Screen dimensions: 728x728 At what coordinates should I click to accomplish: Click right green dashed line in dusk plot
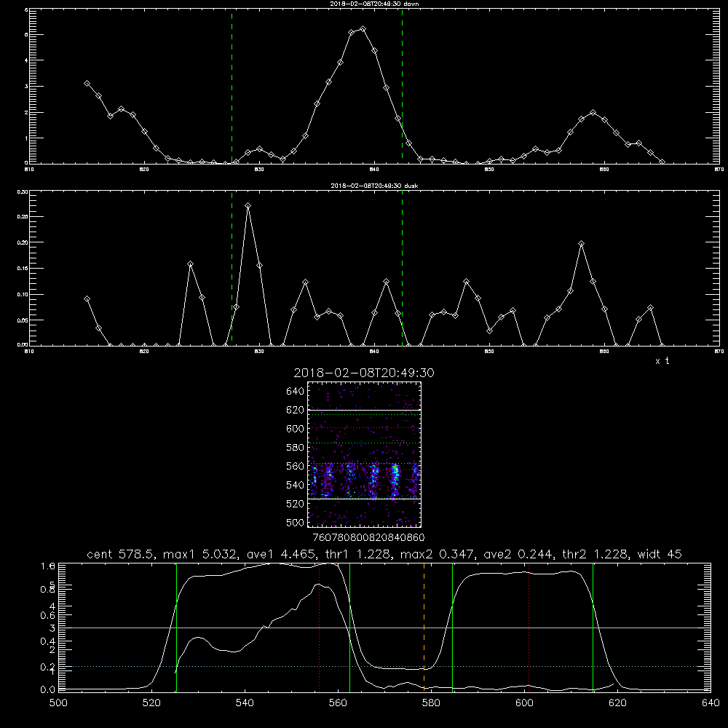[x=402, y=269]
